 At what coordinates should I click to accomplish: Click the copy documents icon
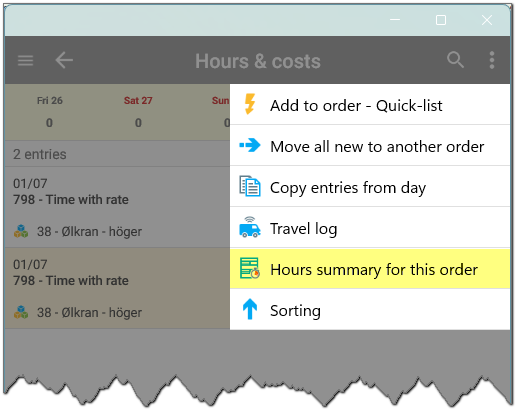click(x=250, y=186)
